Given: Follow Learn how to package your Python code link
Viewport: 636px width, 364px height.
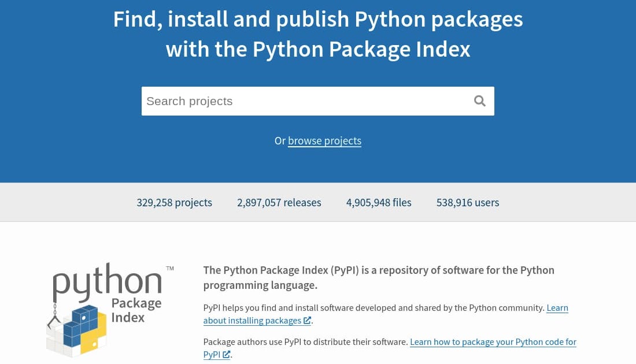Looking at the screenshot, I should 493,342.
